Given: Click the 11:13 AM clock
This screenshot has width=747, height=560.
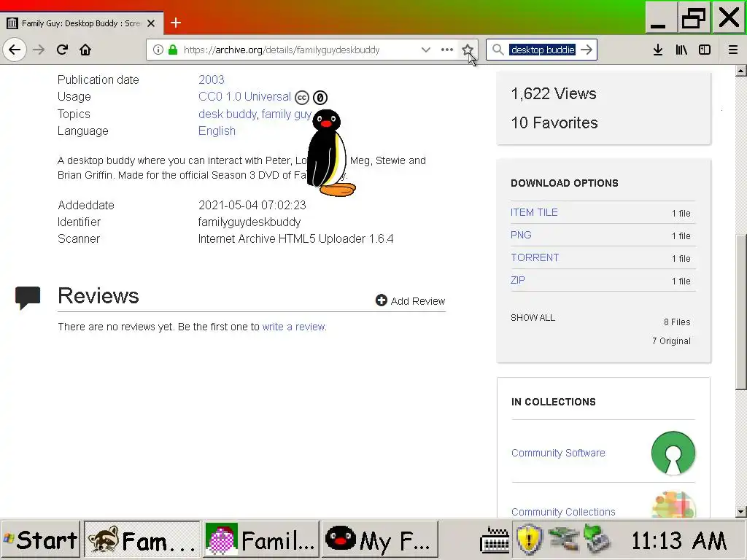Looking at the screenshot, I should [678, 540].
